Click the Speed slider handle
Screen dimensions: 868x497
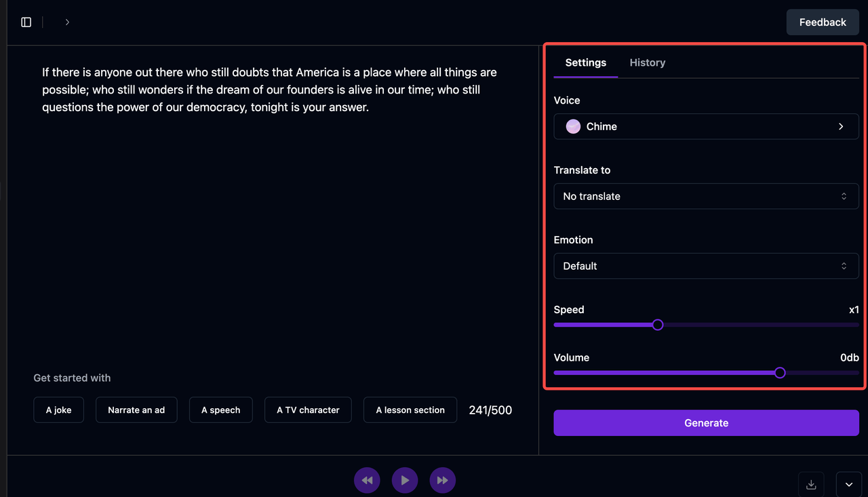click(x=657, y=325)
